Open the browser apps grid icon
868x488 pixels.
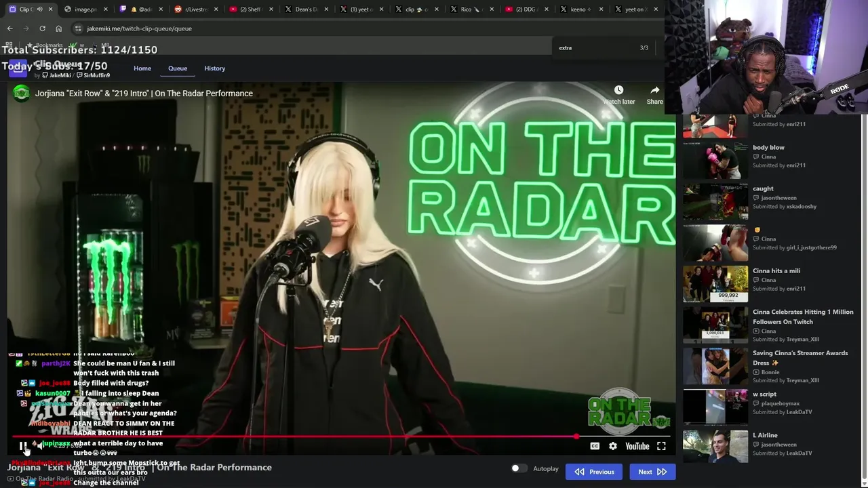tap(9, 45)
